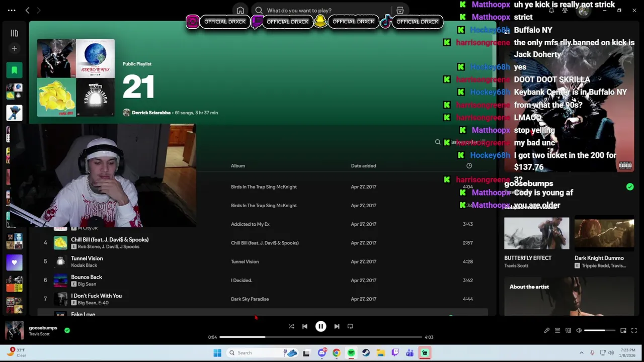The image size is (644, 362).
Task: Show hidden tray icons chevron
Action: (x=582, y=353)
